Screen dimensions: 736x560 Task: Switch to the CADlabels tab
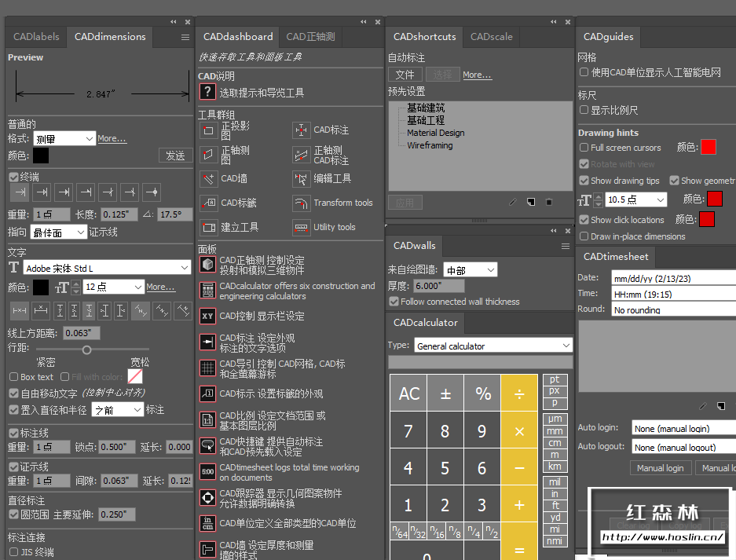click(x=36, y=37)
